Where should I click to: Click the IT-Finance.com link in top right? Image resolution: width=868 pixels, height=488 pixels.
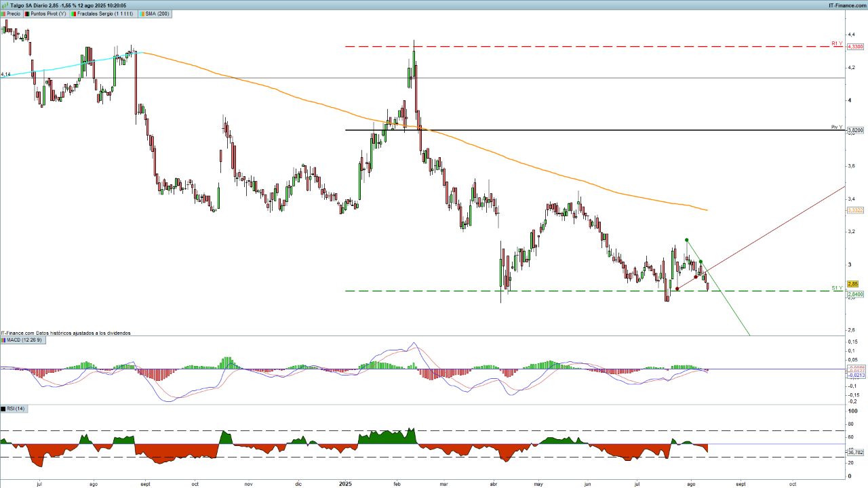(847, 5)
